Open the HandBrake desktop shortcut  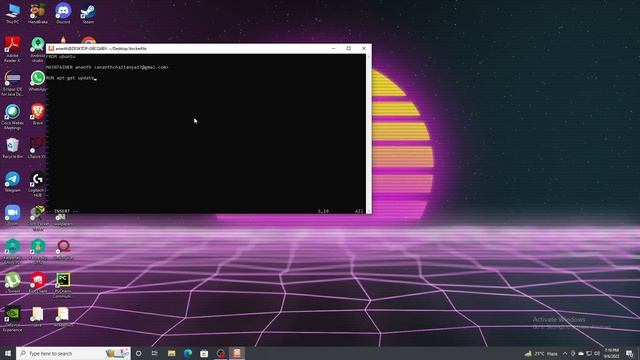(38, 13)
